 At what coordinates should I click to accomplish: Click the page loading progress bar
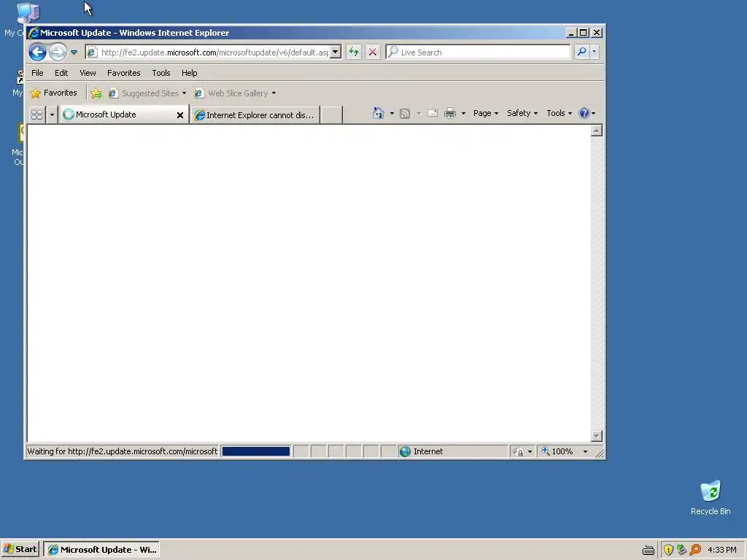[256, 451]
